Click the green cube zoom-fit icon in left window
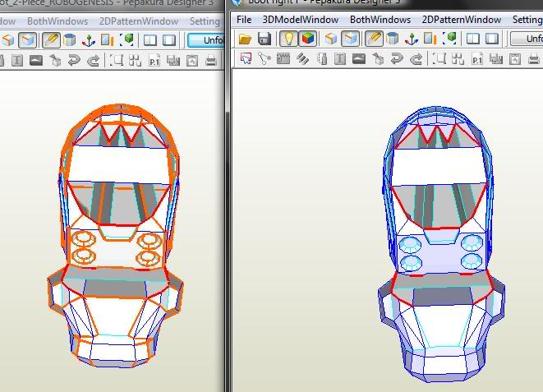This screenshot has width=543, height=392. 127,40
